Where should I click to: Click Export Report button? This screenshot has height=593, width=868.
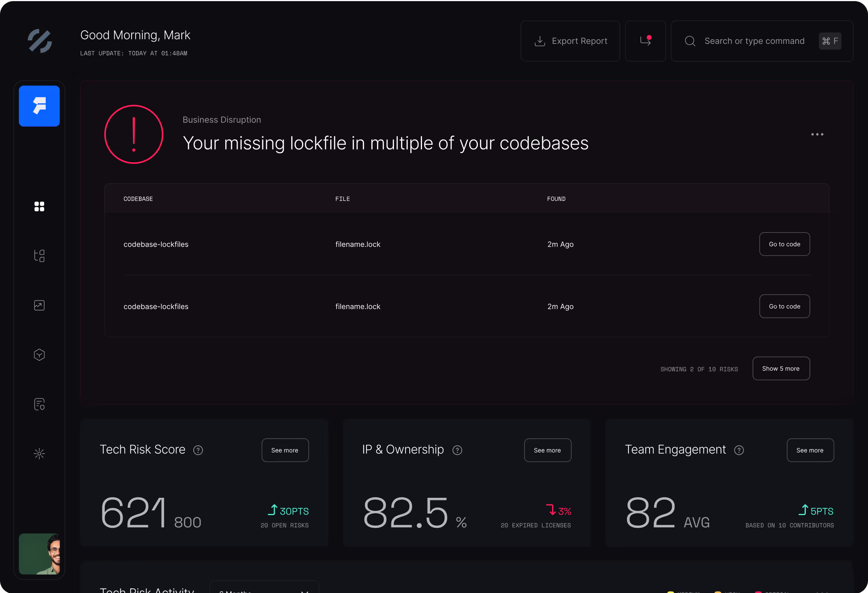(570, 41)
